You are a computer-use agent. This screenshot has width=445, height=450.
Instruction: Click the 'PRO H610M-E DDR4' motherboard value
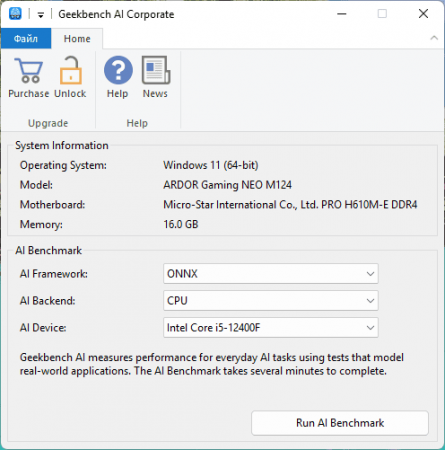pos(369,205)
